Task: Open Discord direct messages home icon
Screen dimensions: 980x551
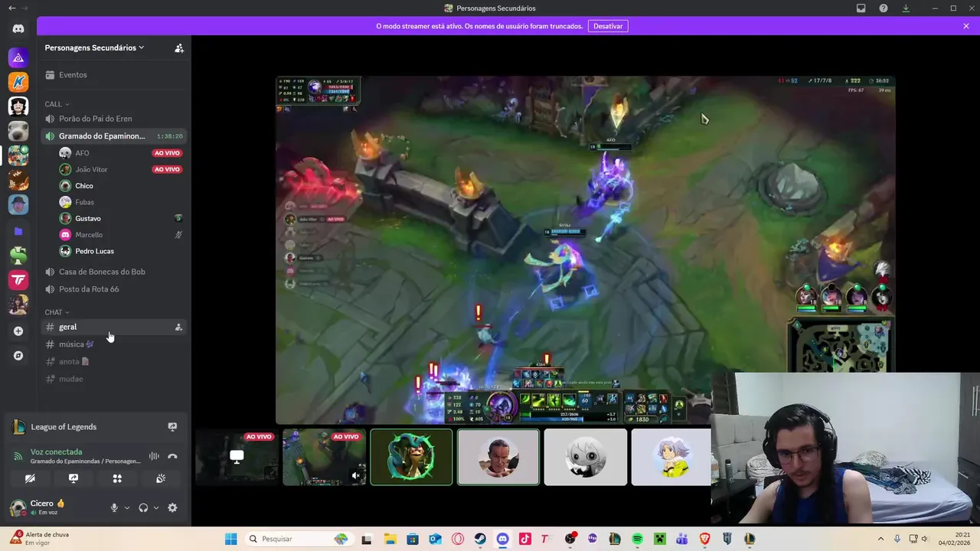Action: point(18,29)
